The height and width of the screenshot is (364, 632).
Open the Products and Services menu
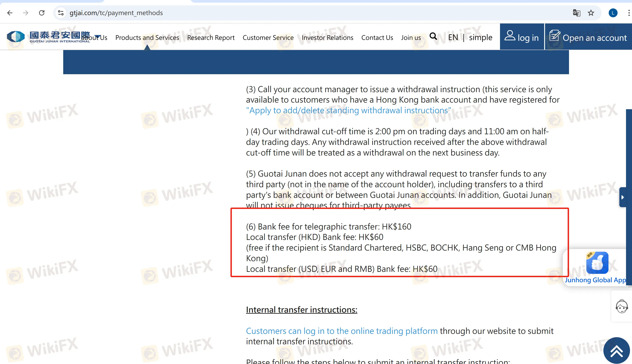pyautogui.click(x=147, y=37)
